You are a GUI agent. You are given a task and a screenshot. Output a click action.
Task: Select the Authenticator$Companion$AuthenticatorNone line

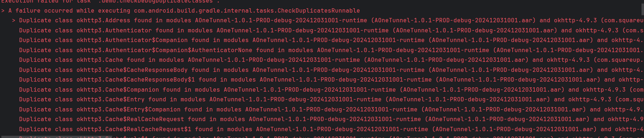pyautogui.click(x=331, y=50)
